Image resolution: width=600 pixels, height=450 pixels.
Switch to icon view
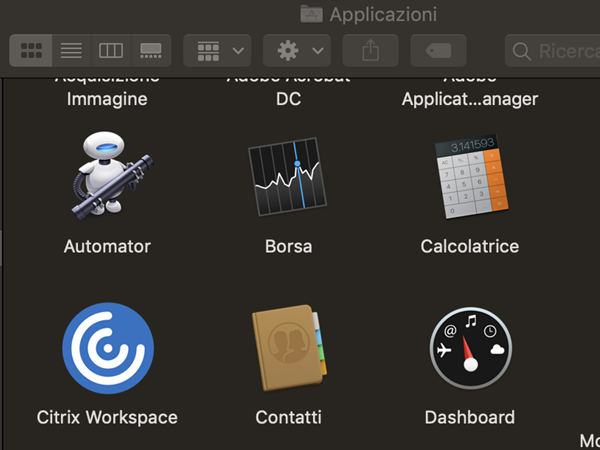(31, 51)
